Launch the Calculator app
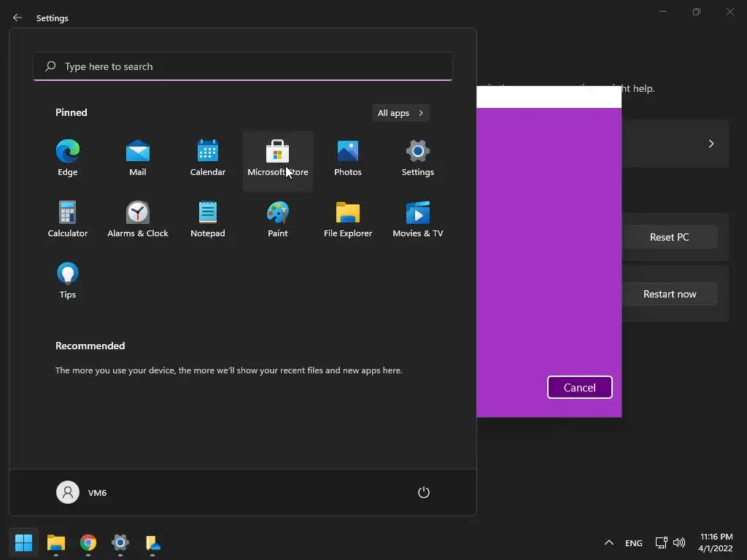 pyautogui.click(x=68, y=219)
